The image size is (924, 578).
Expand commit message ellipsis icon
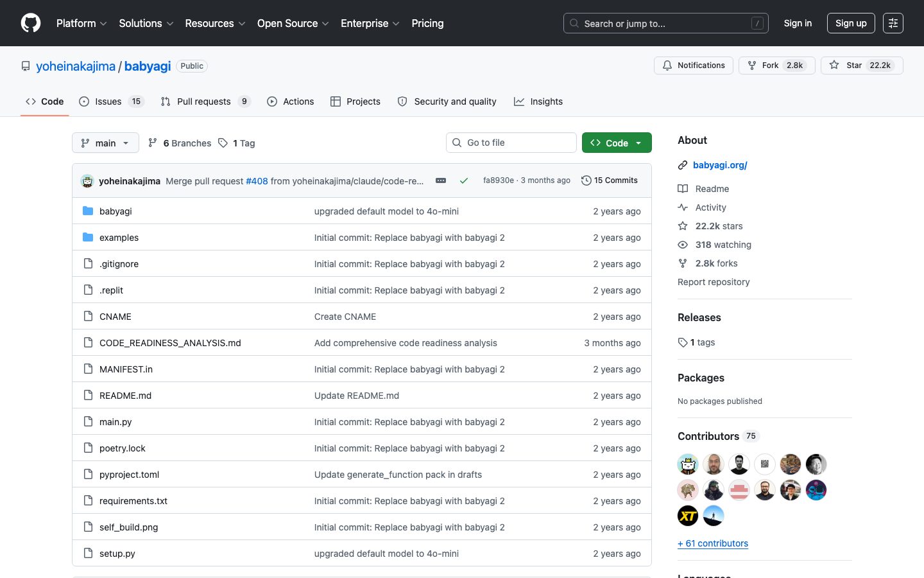coord(441,180)
